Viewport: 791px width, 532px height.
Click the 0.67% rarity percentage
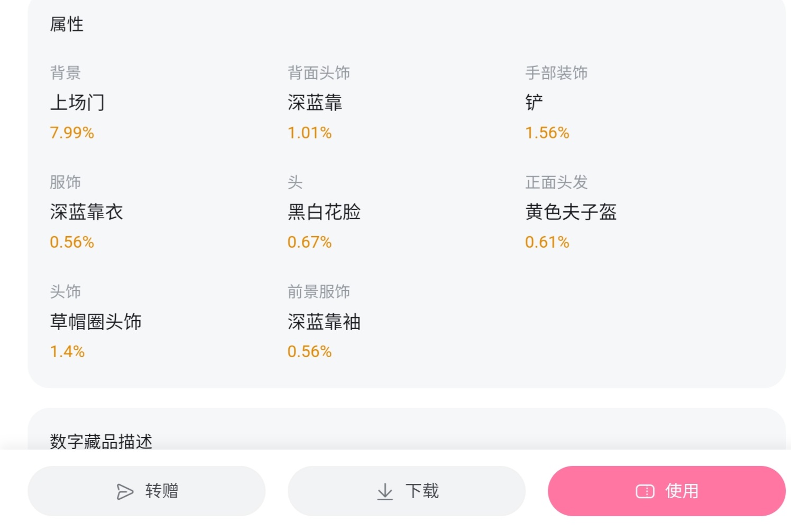(310, 242)
